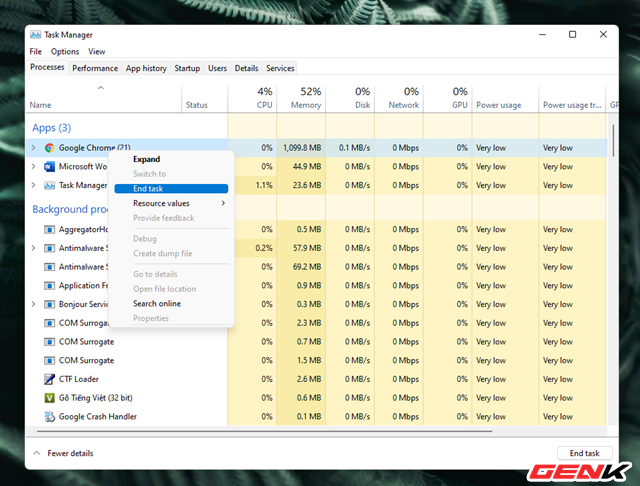Select Search online in context menu
640x486 pixels.
[157, 303]
